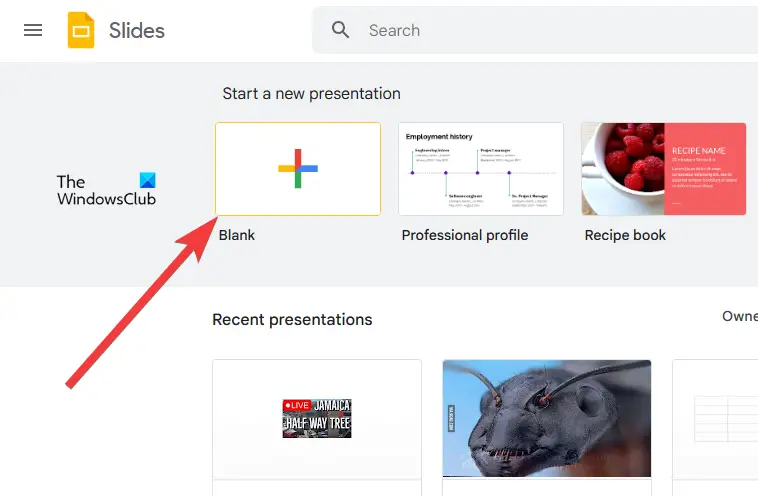Open the ant close-up presentation
This screenshot has height=496, width=758.
tap(547, 419)
